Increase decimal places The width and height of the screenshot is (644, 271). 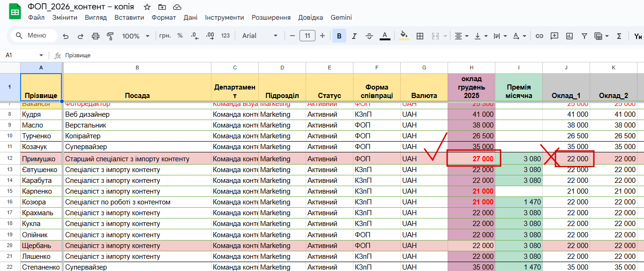(210, 36)
